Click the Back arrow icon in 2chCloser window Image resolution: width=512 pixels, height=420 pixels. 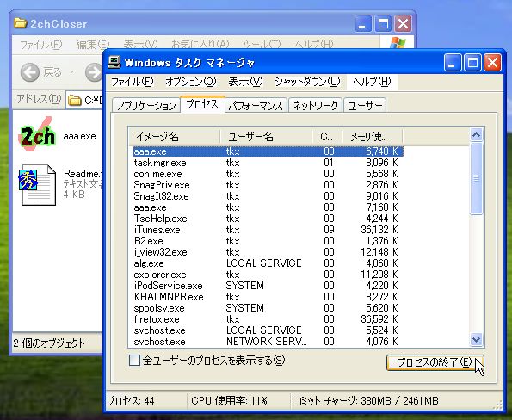point(30,72)
